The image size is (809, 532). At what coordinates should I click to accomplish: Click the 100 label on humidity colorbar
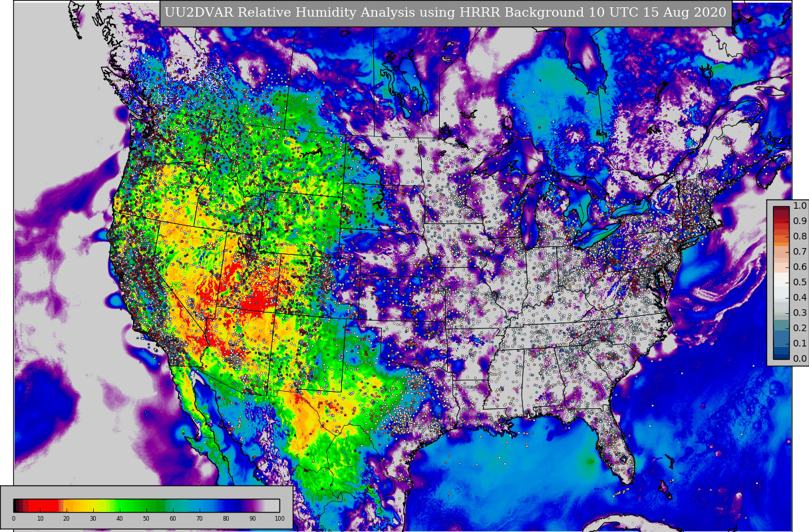click(x=279, y=519)
